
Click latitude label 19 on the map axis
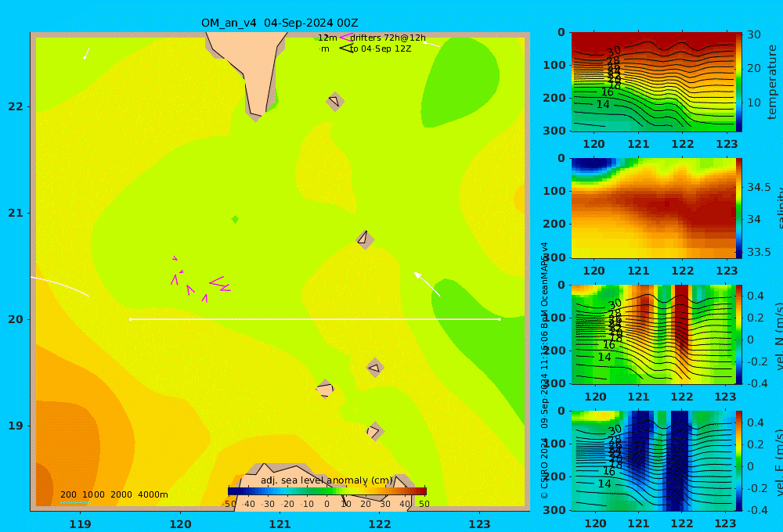pos(16,426)
